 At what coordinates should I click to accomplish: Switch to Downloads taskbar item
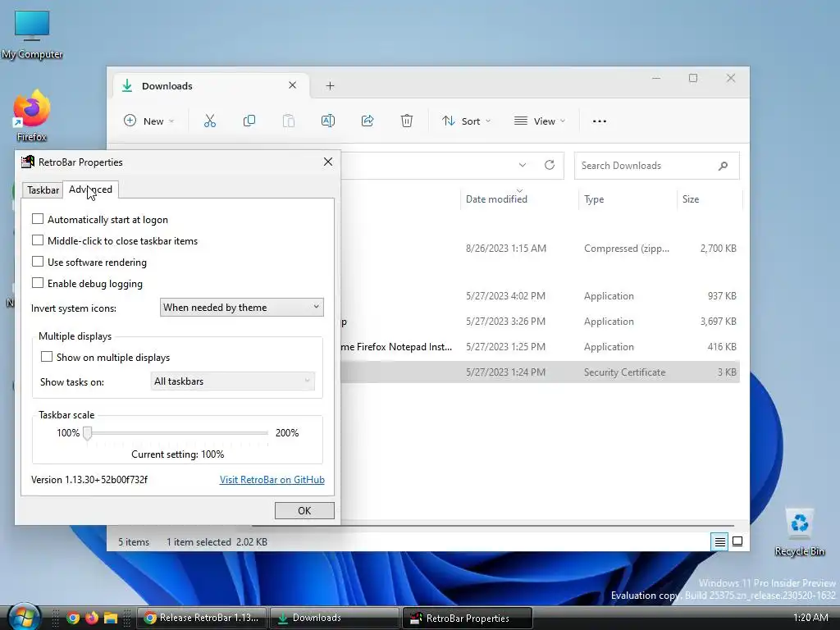coord(335,618)
